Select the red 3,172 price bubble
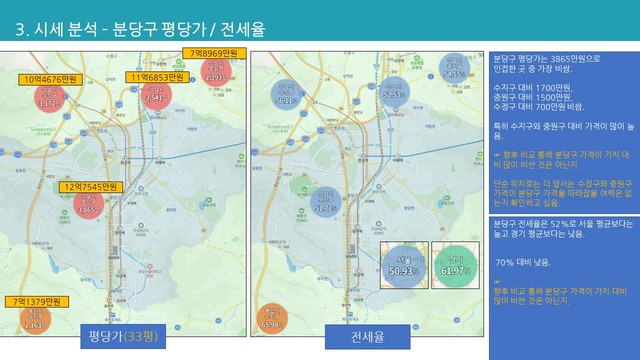 click(x=49, y=98)
